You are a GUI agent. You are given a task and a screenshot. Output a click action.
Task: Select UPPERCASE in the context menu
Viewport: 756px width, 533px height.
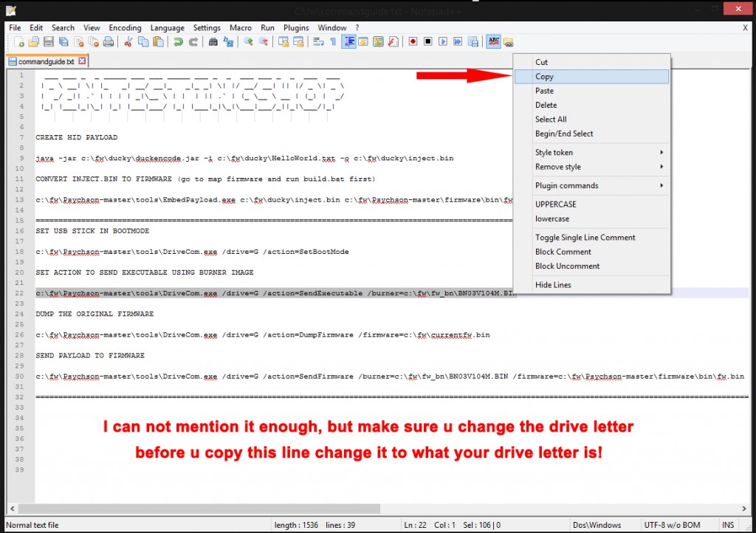592,204
